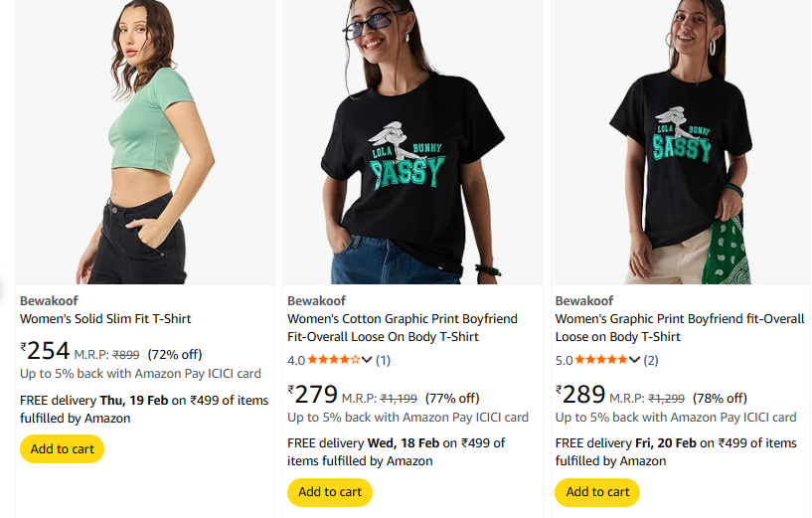Add the ₹279 Cotton Graphic Print tee to cart
Image resolution: width=812 pixels, height=518 pixels.
click(x=329, y=491)
